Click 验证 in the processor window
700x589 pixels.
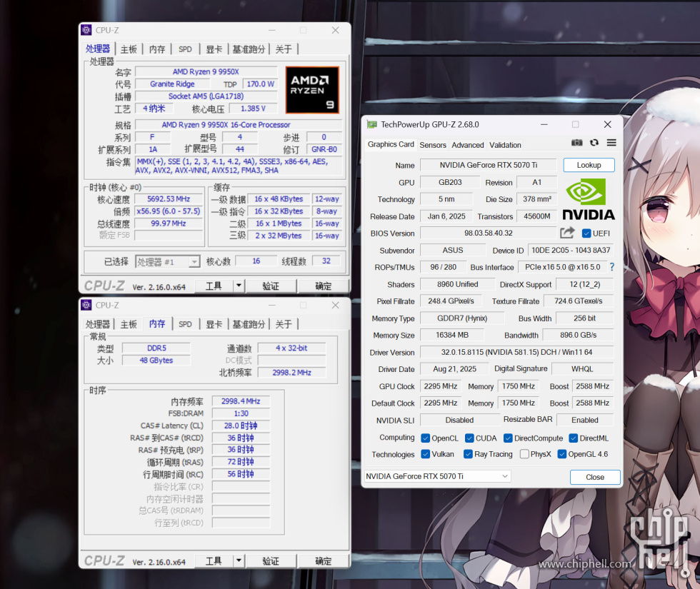click(x=271, y=286)
